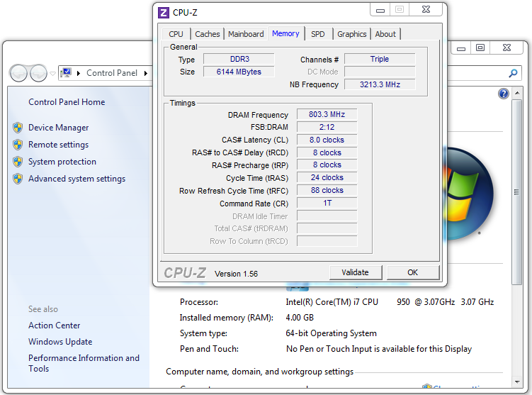Viewport: 532px width, 395px height.
Task: Open Control Panel help question mark icon
Action: coord(504,94)
